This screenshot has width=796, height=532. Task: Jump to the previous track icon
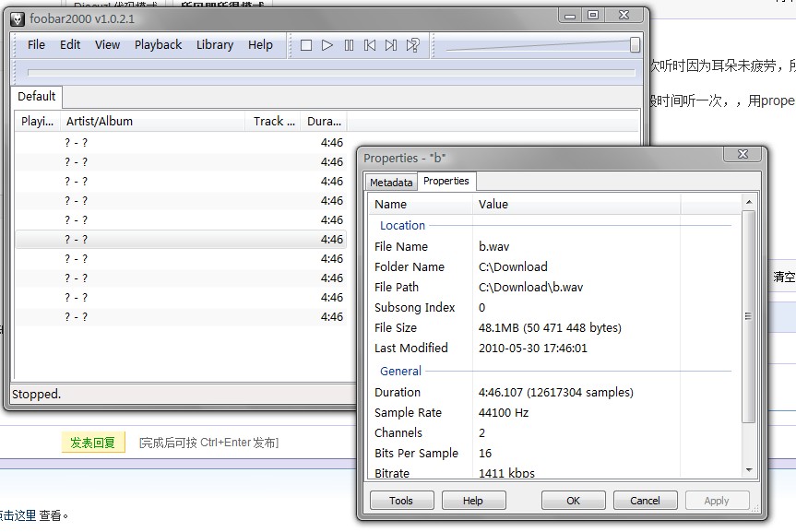(x=370, y=45)
